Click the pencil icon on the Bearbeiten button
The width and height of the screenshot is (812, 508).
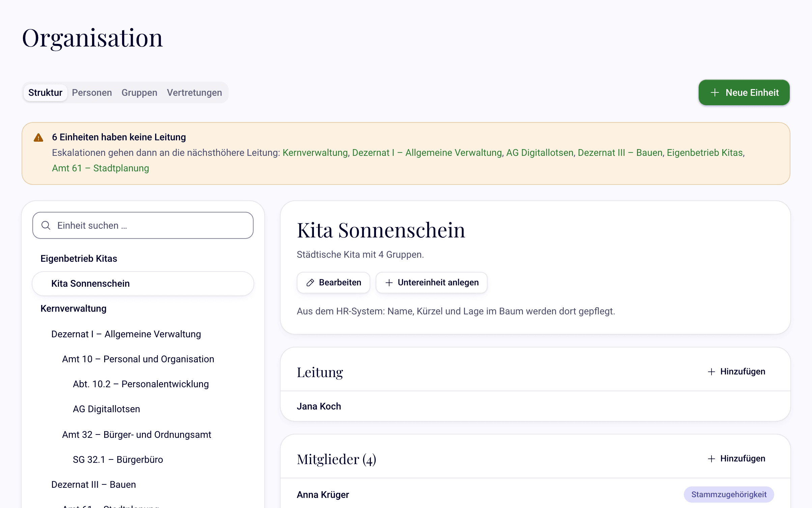point(310,283)
